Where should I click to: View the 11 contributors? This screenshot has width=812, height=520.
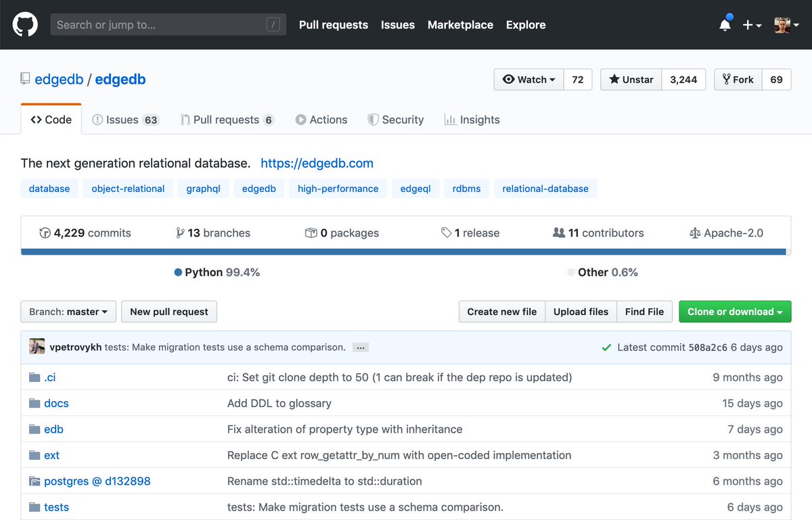coord(598,233)
